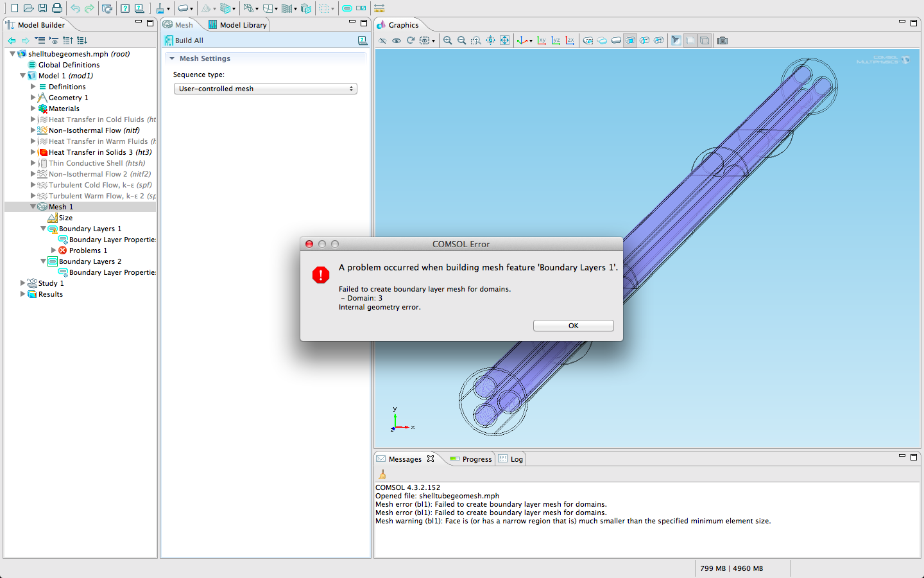Image resolution: width=924 pixels, height=578 pixels.
Task: Toggle the scene light button
Action: 676,40
